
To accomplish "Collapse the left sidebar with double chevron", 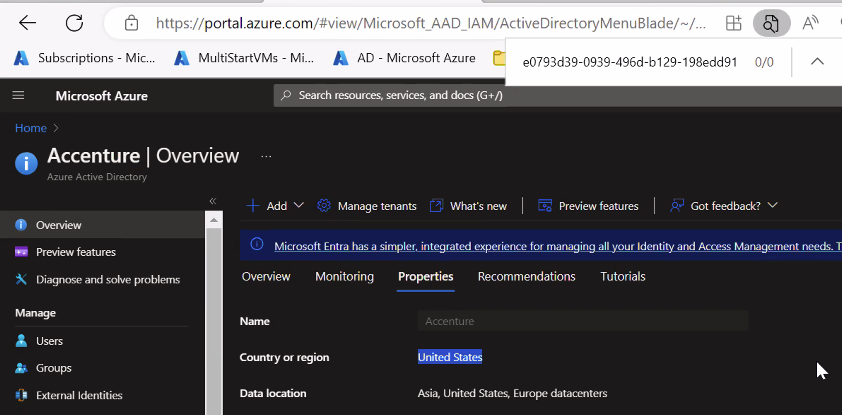I will [x=212, y=201].
